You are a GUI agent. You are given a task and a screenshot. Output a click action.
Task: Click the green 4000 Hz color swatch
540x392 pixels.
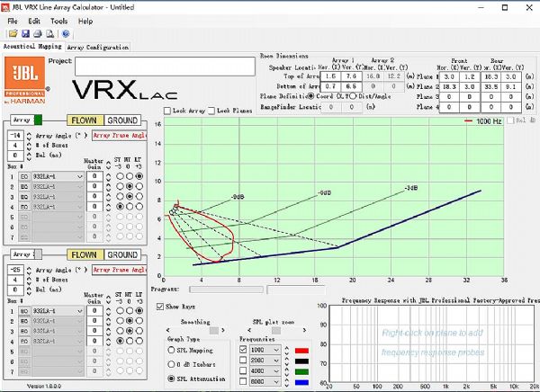pyautogui.click(x=301, y=371)
